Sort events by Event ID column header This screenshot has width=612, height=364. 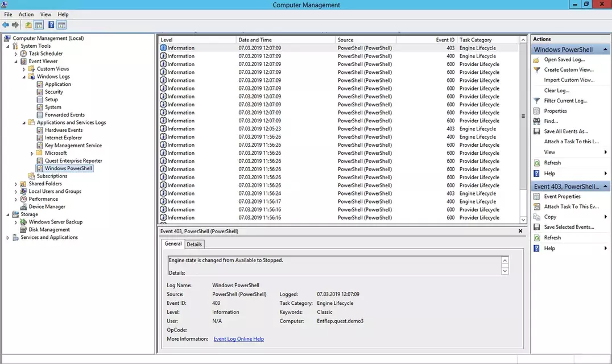426,40
